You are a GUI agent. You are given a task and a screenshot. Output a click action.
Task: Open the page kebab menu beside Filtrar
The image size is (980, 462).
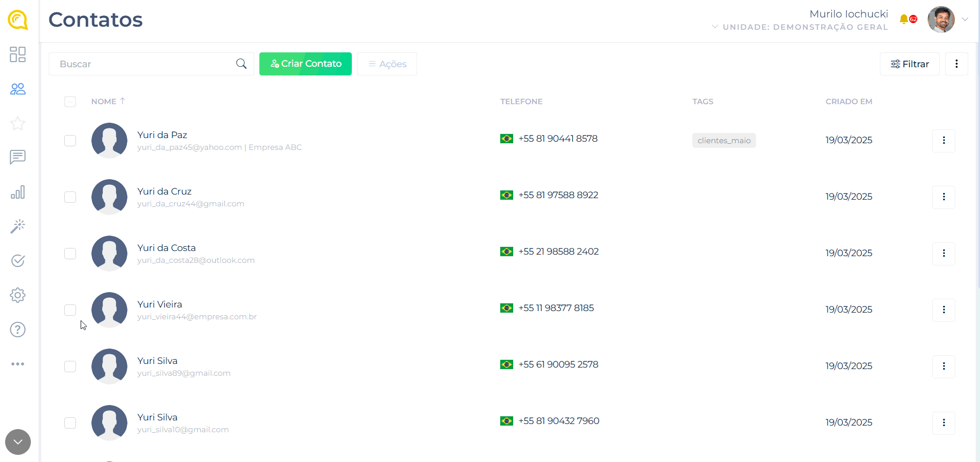pos(956,64)
